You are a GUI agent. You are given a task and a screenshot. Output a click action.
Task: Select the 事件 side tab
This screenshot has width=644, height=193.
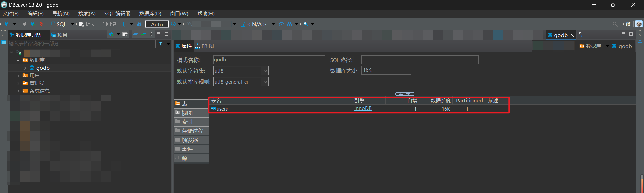(x=191, y=149)
